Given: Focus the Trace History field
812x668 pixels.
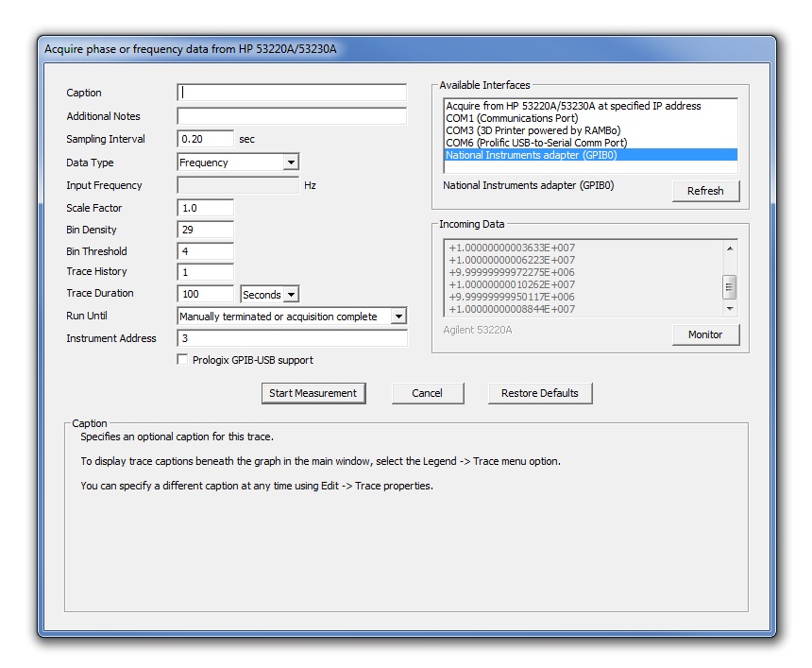Looking at the screenshot, I should pyautogui.click(x=205, y=272).
